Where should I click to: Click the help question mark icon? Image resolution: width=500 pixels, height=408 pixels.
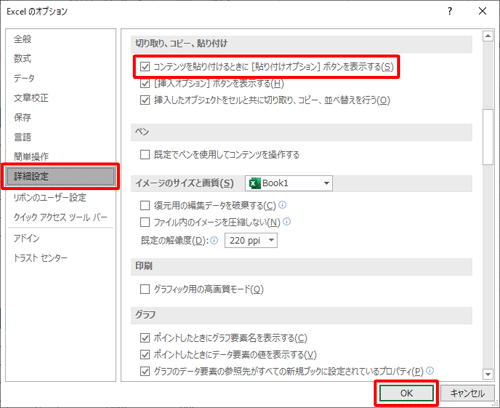click(x=450, y=11)
